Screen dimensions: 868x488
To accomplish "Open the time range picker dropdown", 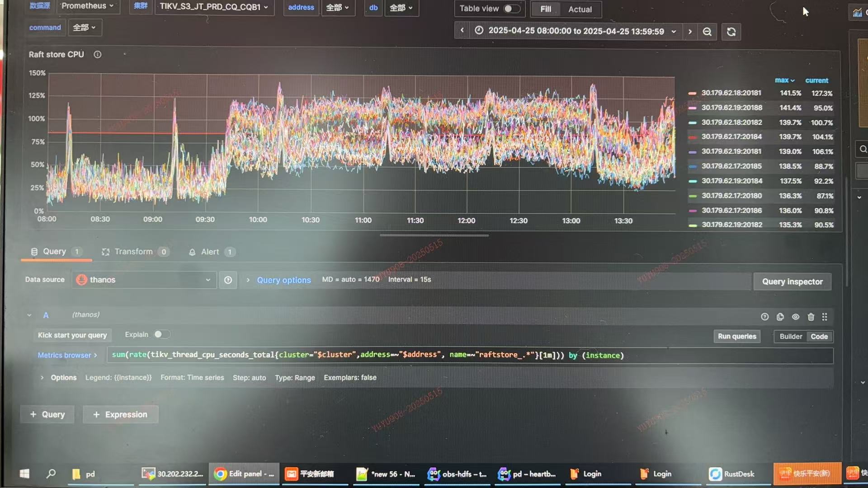I will point(576,31).
